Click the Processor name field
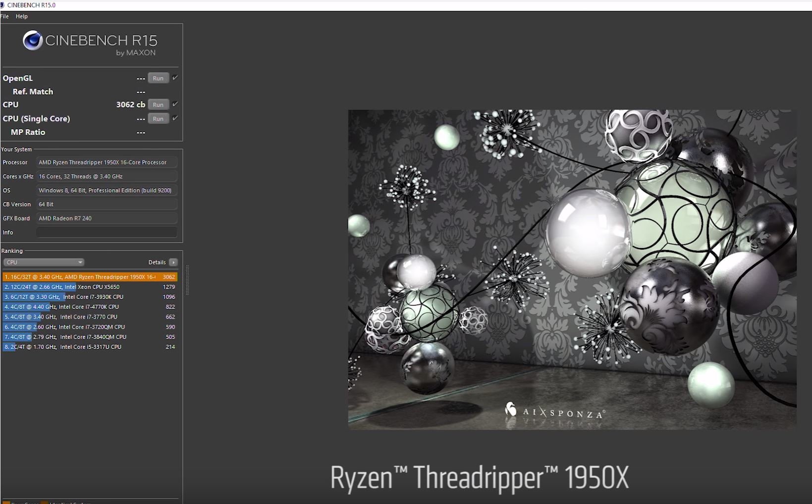 [x=107, y=162]
